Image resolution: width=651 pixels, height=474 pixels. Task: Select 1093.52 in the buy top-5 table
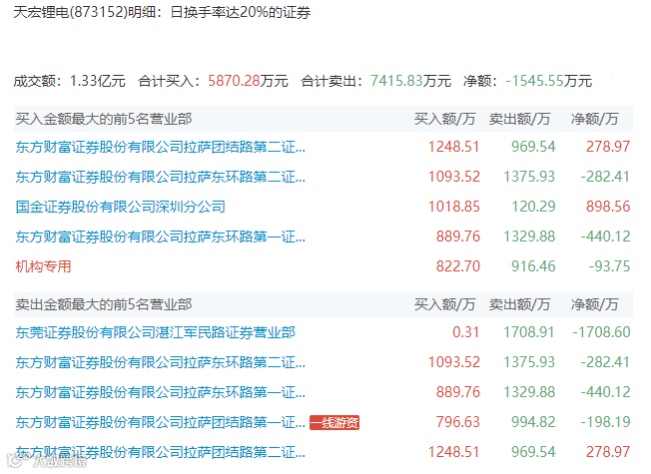pyautogui.click(x=454, y=177)
